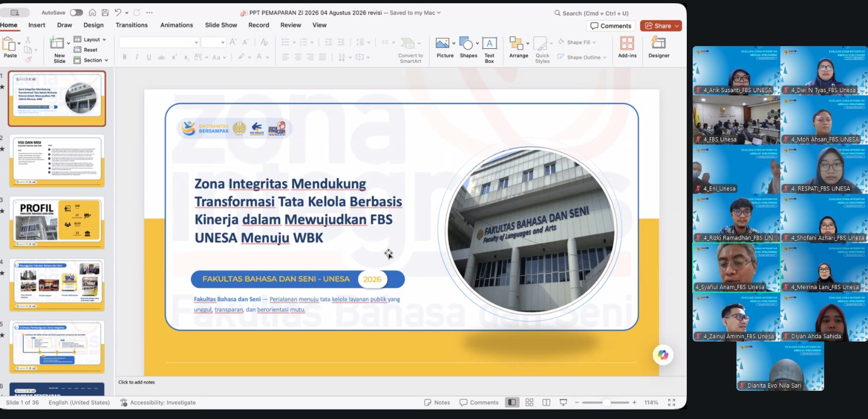Toggle Strikethrough formatting

tap(161, 57)
